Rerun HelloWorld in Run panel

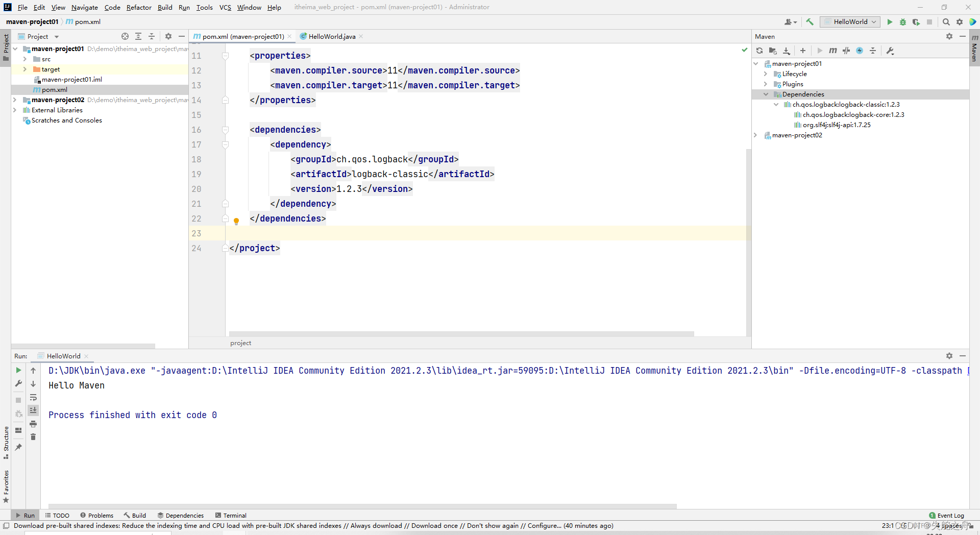(x=18, y=370)
